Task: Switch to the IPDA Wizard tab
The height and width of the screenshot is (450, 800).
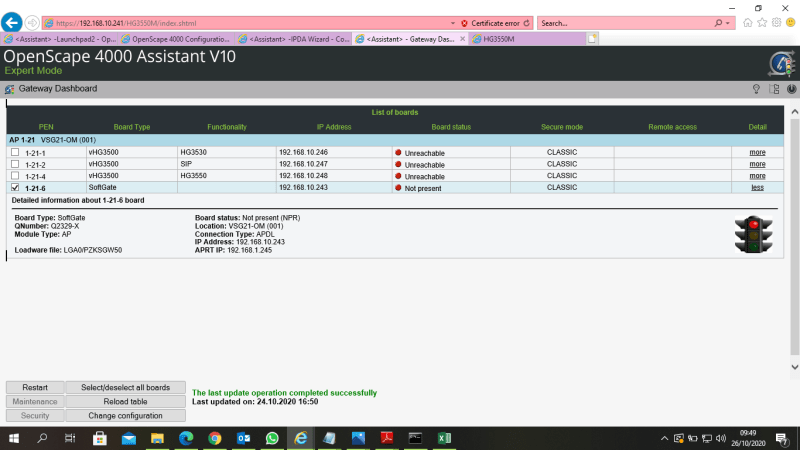Action: pos(293,39)
